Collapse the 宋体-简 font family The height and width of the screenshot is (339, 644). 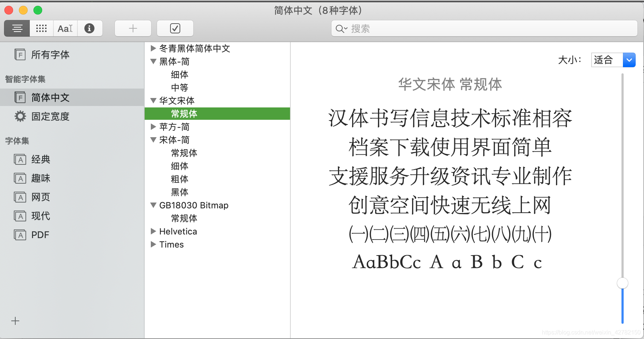click(153, 140)
